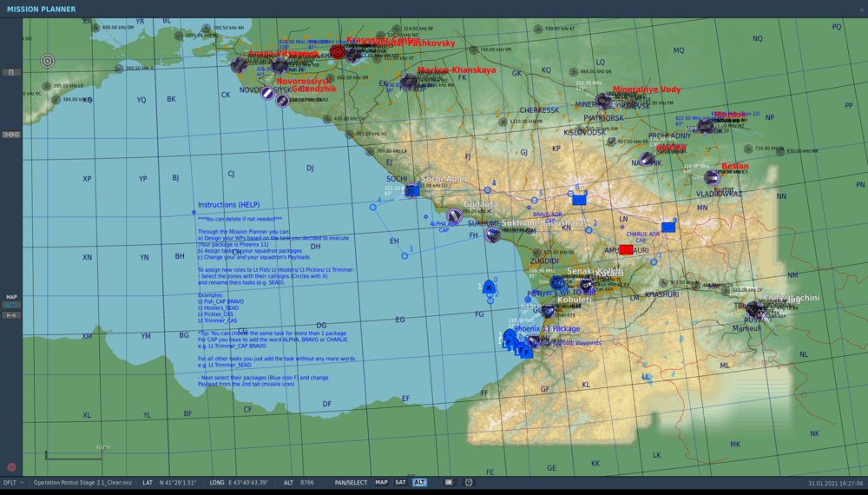This screenshot has width=868, height=495.
Task: Click the map legend icon in status bar
Action: (x=450, y=483)
